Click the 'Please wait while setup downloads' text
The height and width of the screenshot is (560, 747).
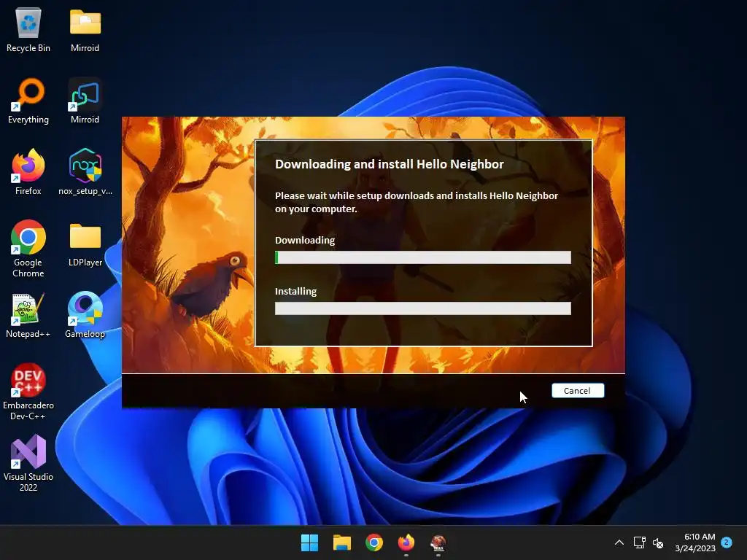coord(417,202)
